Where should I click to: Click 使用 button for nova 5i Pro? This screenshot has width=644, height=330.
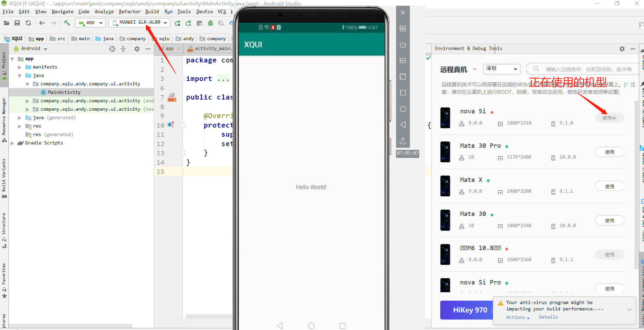(x=610, y=288)
